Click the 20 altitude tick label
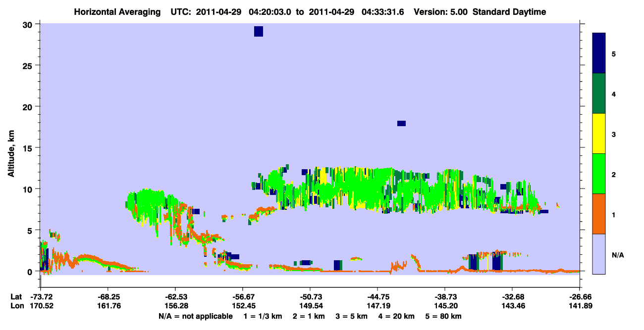This screenshot has height=330, width=644. coord(28,107)
